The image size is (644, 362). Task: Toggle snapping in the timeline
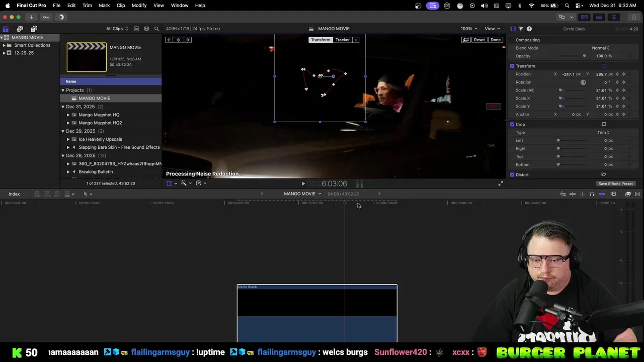[x=602, y=194]
